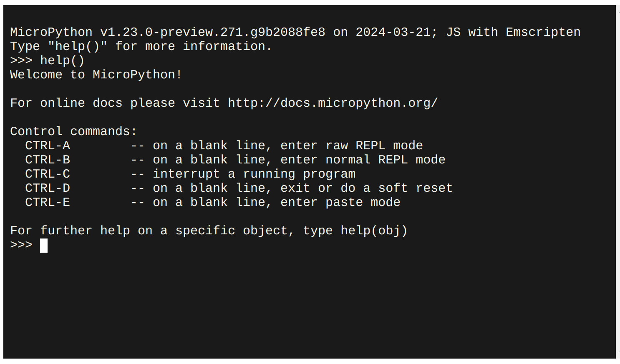Image resolution: width=620 pixels, height=364 pixels.
Task: Click the 2024-03-21 build date
Action: pos(393,32)
